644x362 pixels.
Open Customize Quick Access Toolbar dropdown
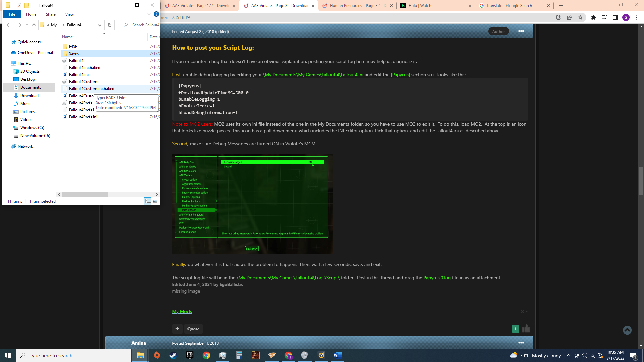pos(33,5)
